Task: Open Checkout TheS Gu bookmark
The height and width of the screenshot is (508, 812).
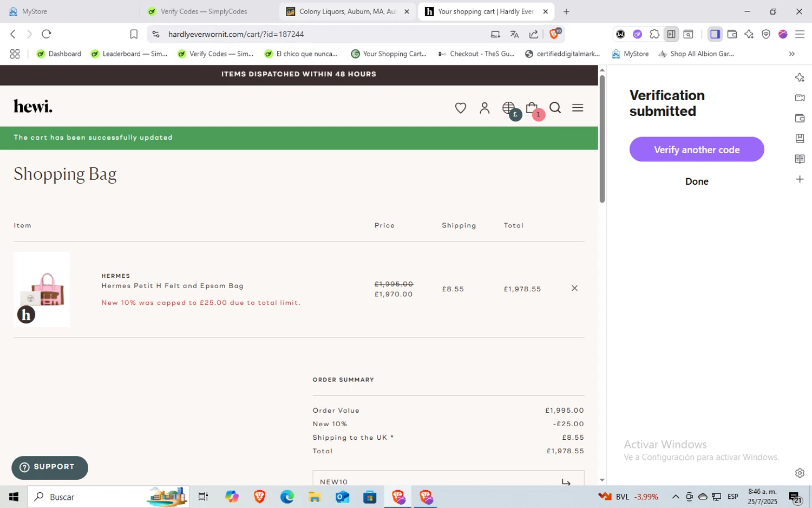Action: [x=476, y=54]
